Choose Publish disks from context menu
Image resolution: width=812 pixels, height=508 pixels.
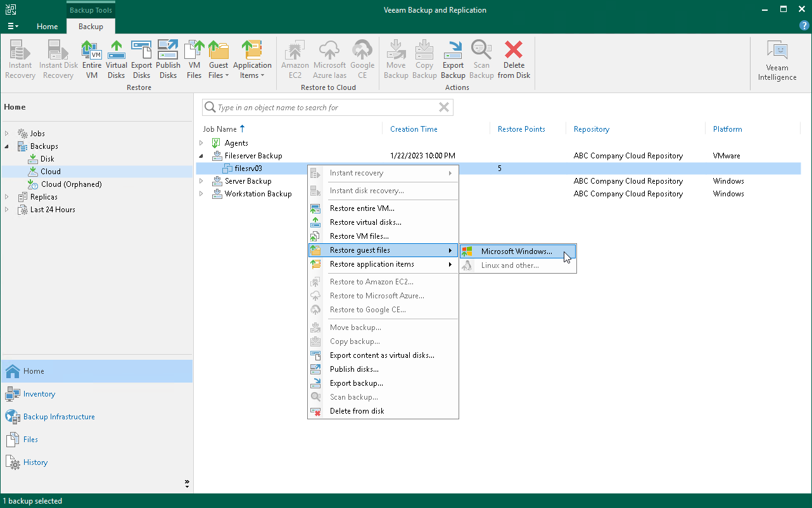pyautogui.click(x=383, y=369)
